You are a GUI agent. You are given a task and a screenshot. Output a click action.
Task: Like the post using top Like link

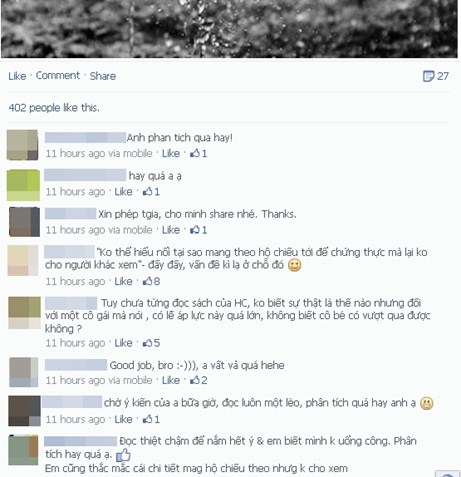coord(17,76)
